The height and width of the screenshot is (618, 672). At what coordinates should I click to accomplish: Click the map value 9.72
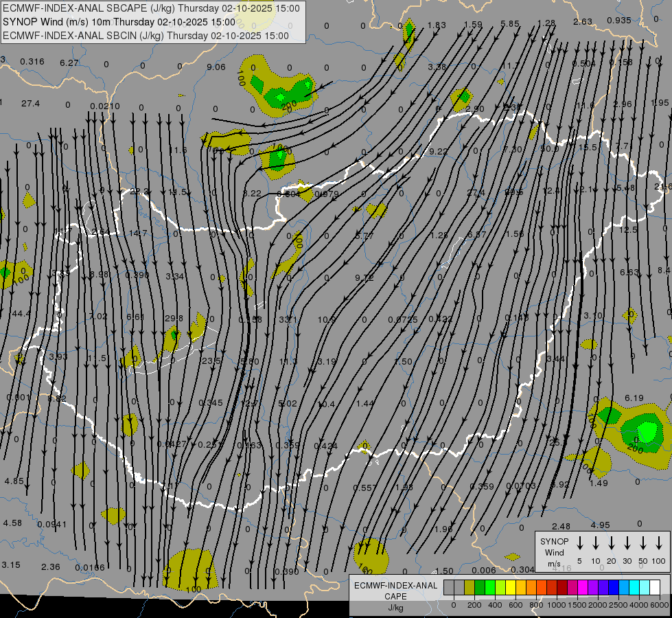tap(364, 278)
